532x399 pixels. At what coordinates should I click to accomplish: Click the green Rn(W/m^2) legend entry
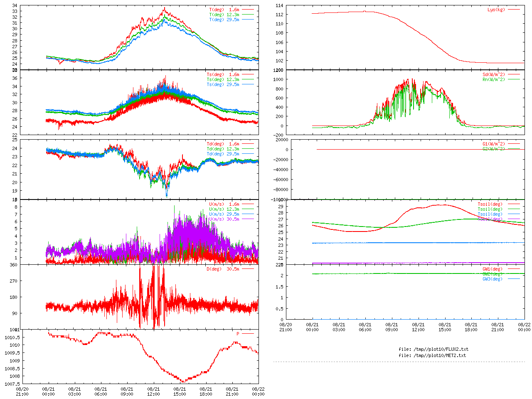[501, 79]
